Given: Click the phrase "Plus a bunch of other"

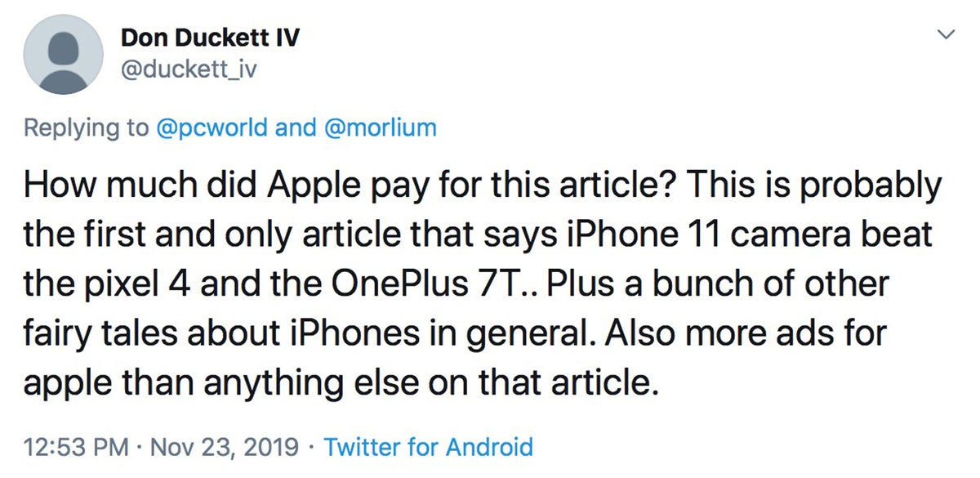Looking at the screenshot, I should [718, 285].
